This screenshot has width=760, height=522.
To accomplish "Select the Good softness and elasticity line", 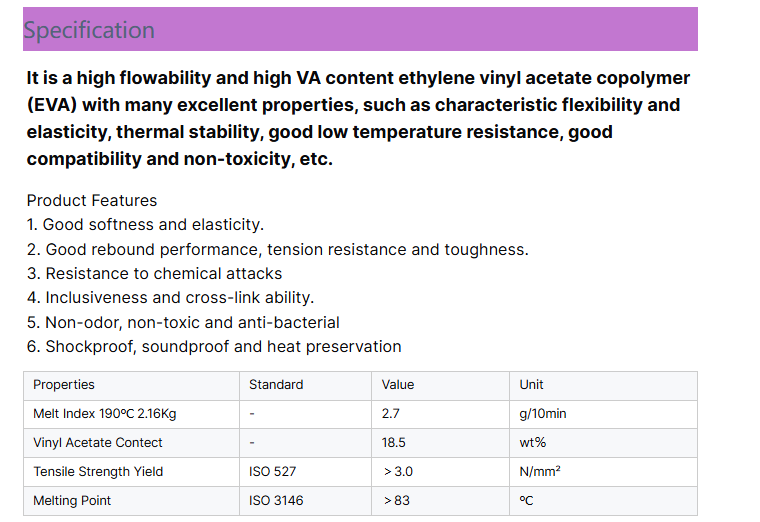I will tap(145, 225).
